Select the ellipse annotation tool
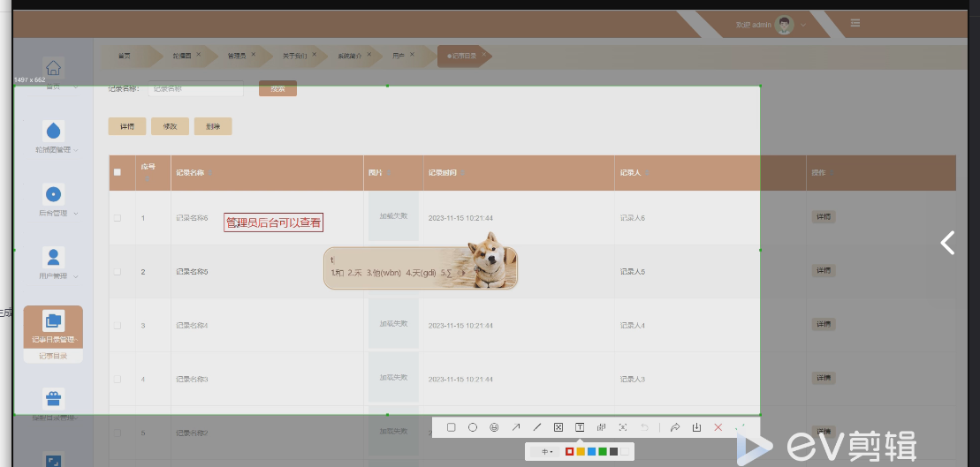Screen dimensions: 980x467 (x=473, y=427)
